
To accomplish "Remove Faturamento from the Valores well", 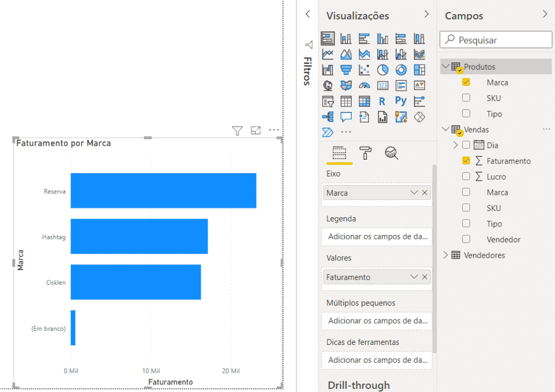I will 425,277.
